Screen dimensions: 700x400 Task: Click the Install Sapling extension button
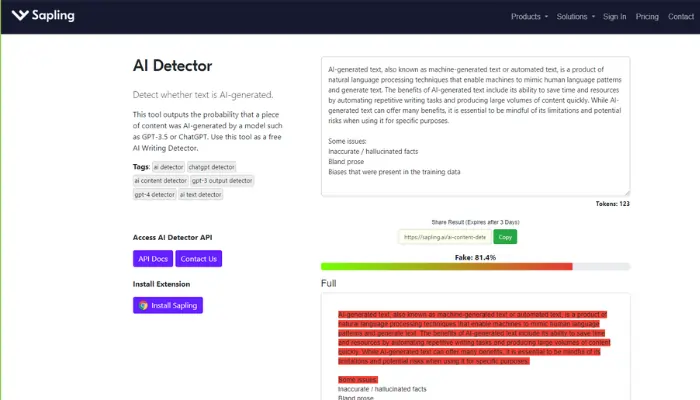point(168,305)
